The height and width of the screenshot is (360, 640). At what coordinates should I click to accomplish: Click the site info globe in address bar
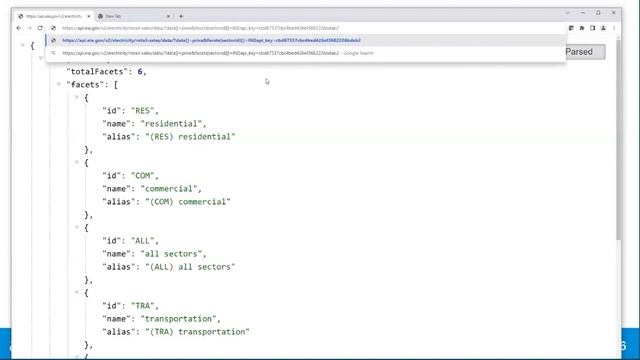point(53,28)
